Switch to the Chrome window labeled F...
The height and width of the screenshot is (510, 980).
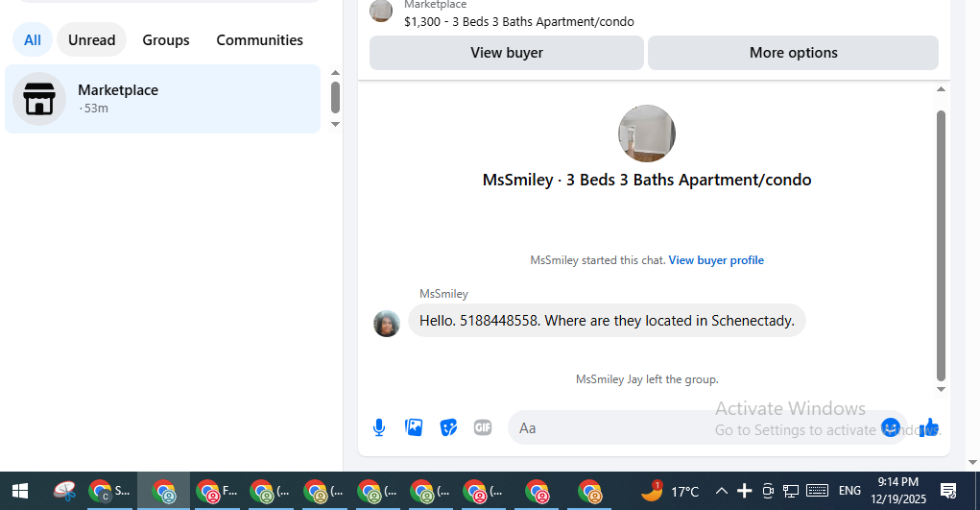coord(217,491)
